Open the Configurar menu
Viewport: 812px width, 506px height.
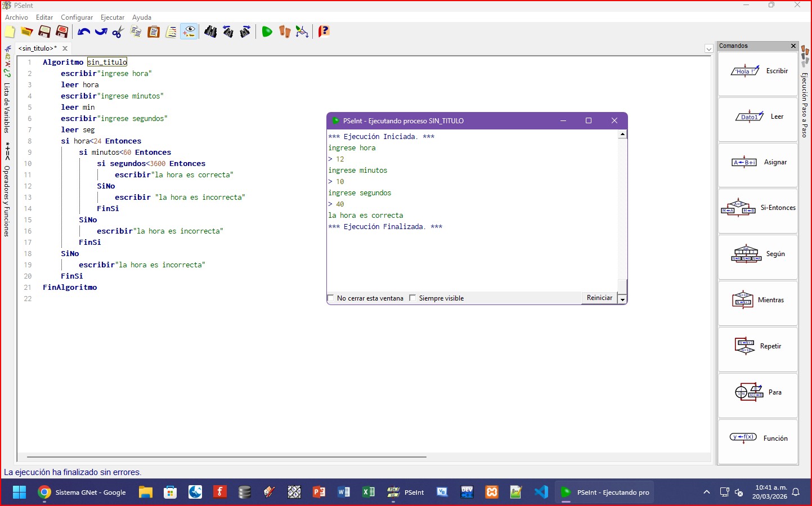(x=77, y=17)
